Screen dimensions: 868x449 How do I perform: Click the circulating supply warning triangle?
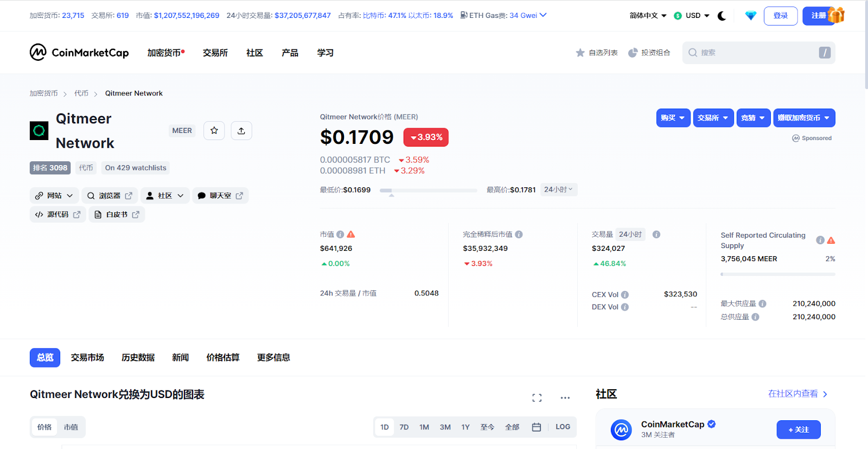[x=831, y=240]
